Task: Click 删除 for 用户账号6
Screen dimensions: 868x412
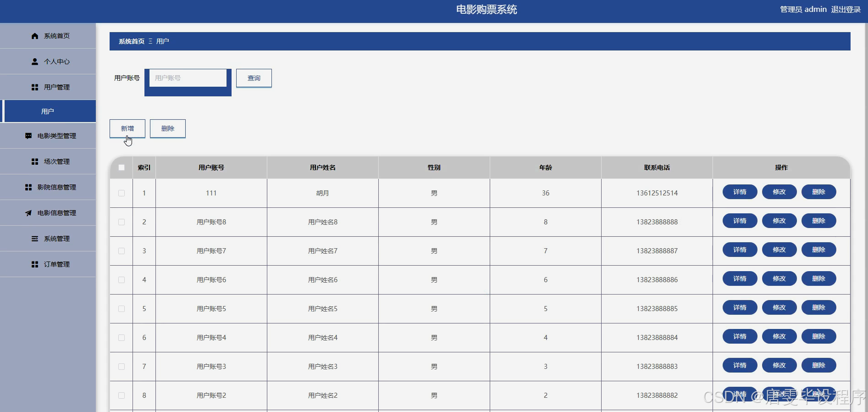Action: [x=819, y=278]
